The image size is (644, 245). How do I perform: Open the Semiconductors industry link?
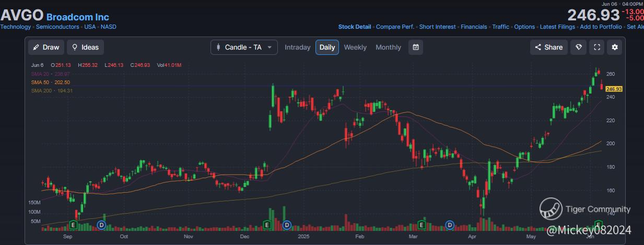click(x=57, y=27)
